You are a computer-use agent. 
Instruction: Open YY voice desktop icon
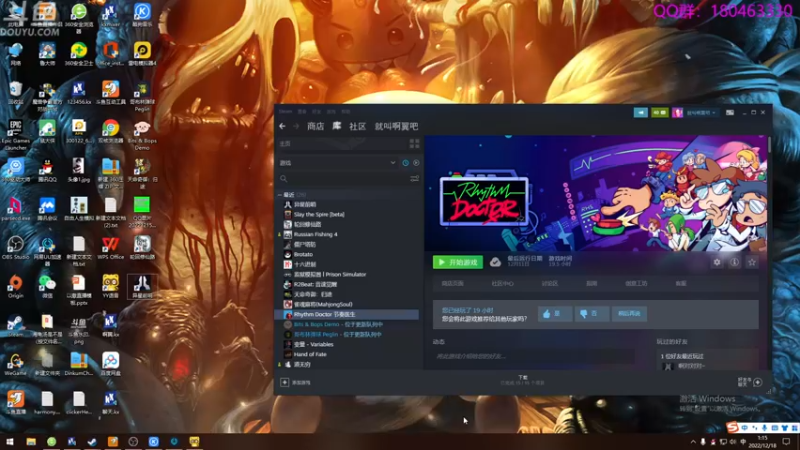click(110, 287)
